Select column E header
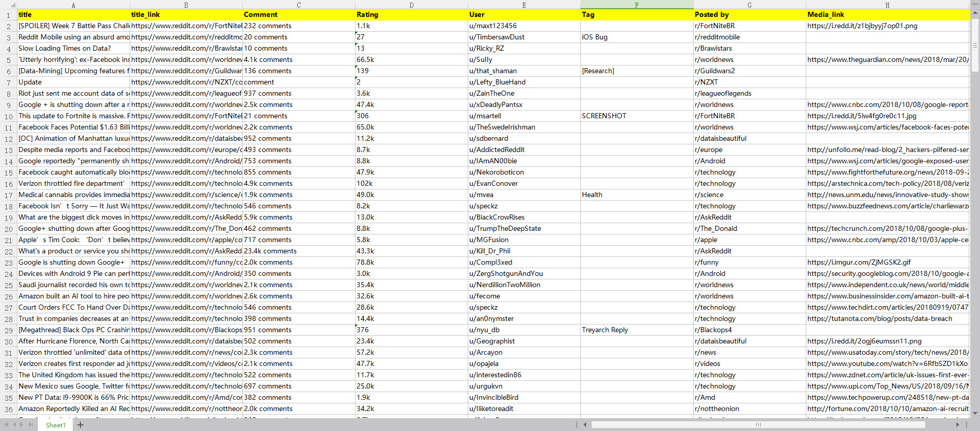Screen dimensions: 980x431 524,5
